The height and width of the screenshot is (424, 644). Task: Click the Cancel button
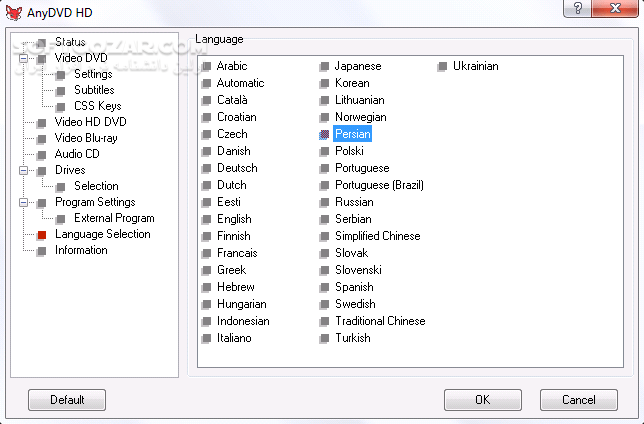tap(578, 400)
